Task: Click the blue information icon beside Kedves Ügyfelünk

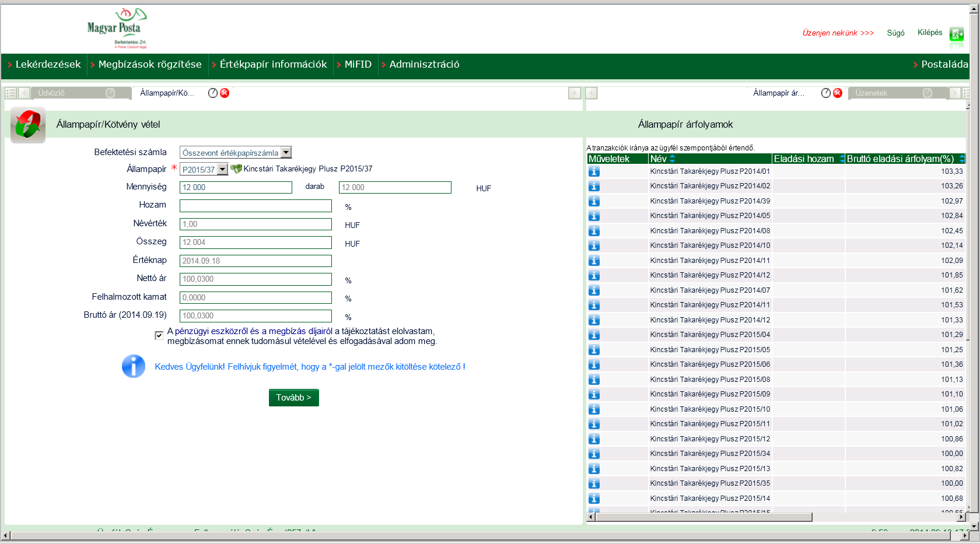Action: pos(134,366)
